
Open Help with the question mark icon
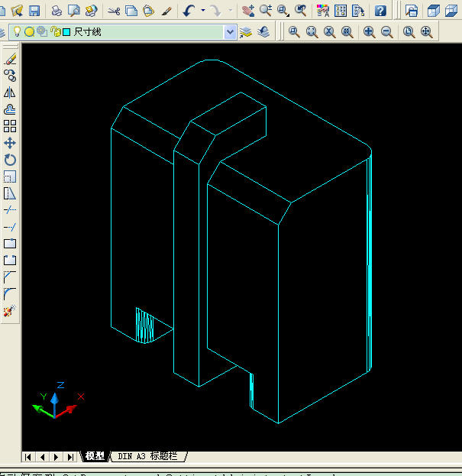pos(380,11)
